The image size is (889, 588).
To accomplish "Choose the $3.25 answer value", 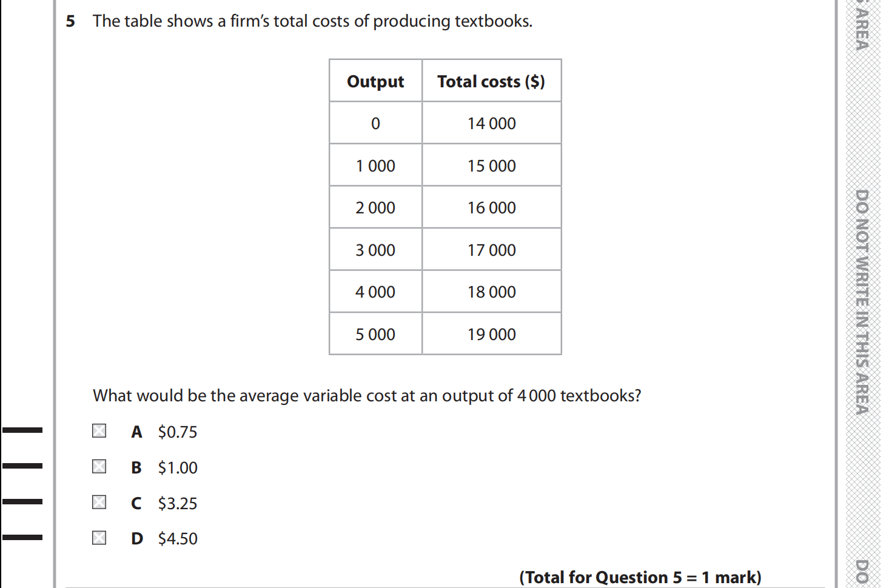I will pyautogui.click(x=178, y=504).
